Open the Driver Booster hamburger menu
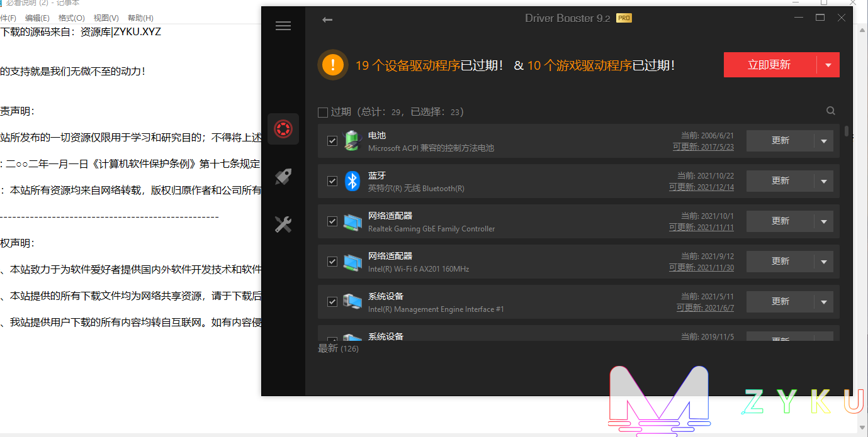The width and height of the screenshot is (868, 437). point(283,26)
